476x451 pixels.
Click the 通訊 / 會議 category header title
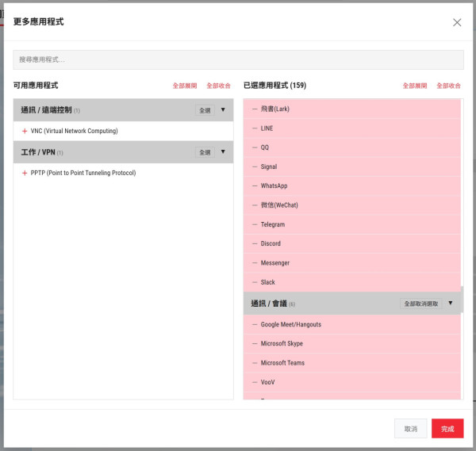[269, 304]
